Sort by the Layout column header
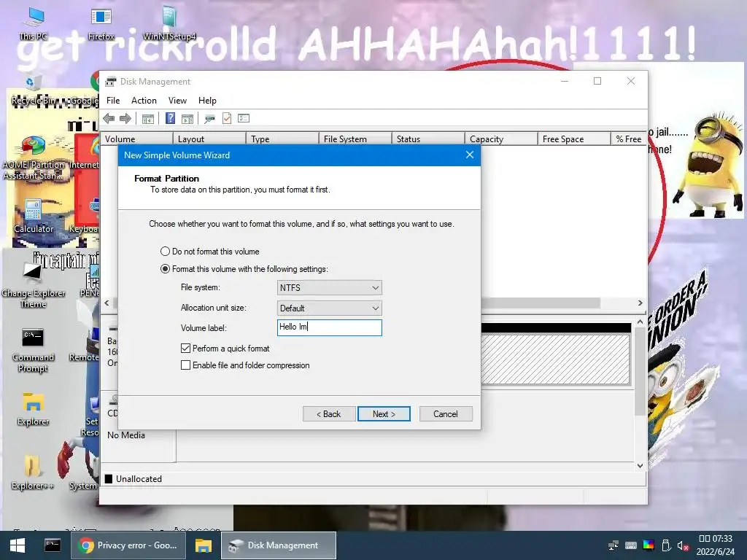Image resolution: width=747 pixels, height=560 pixels. [209, 139]
